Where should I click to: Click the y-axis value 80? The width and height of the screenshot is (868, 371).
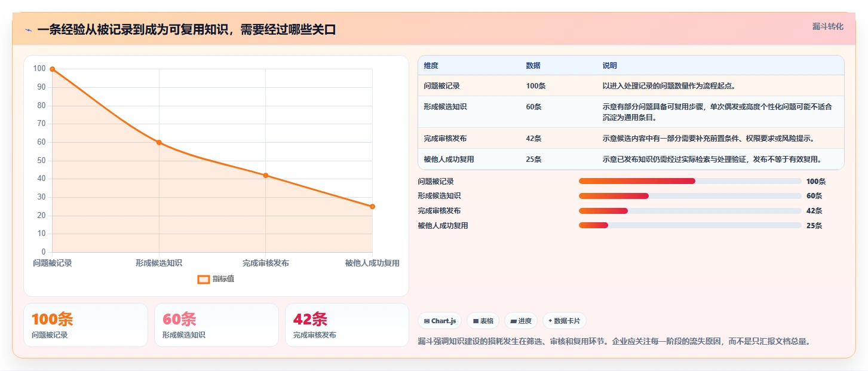tap(41, 106)
